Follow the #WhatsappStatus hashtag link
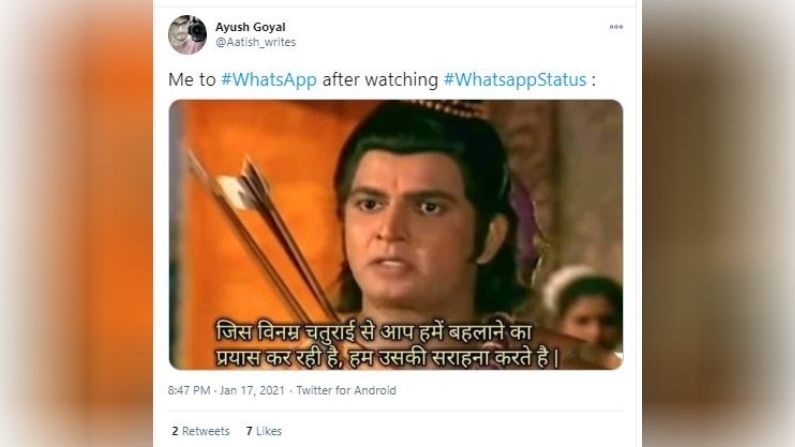The width and height of the screenshot is (795, 447). pos(515,80)
